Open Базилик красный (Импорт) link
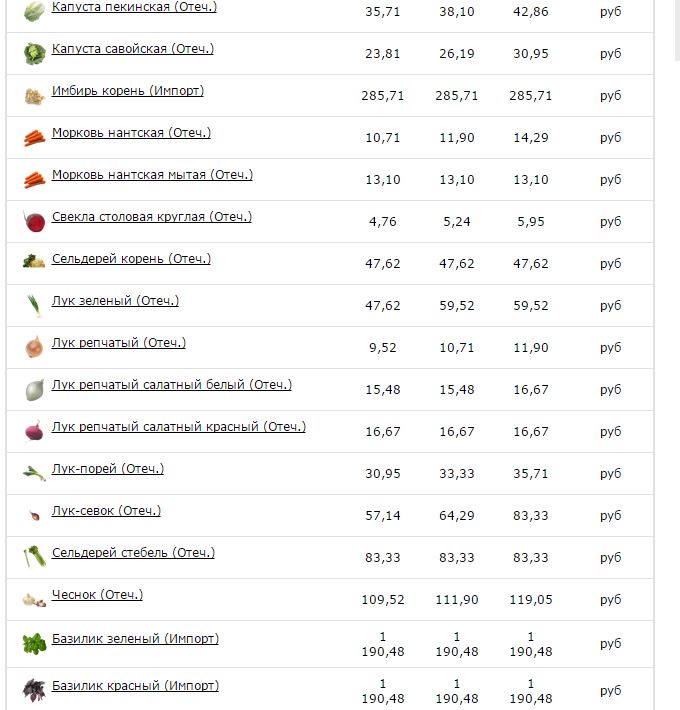This screenshot has width=680, height=710. [135, 686]
